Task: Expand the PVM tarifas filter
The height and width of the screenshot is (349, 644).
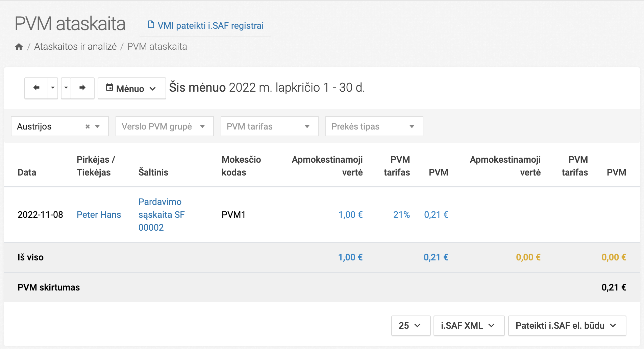Action: 269,126
